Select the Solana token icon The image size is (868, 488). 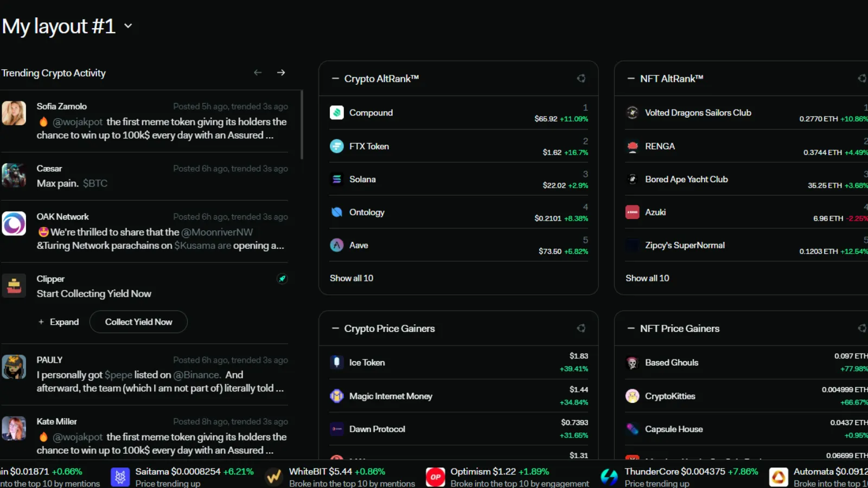click(x=337, y=179)
